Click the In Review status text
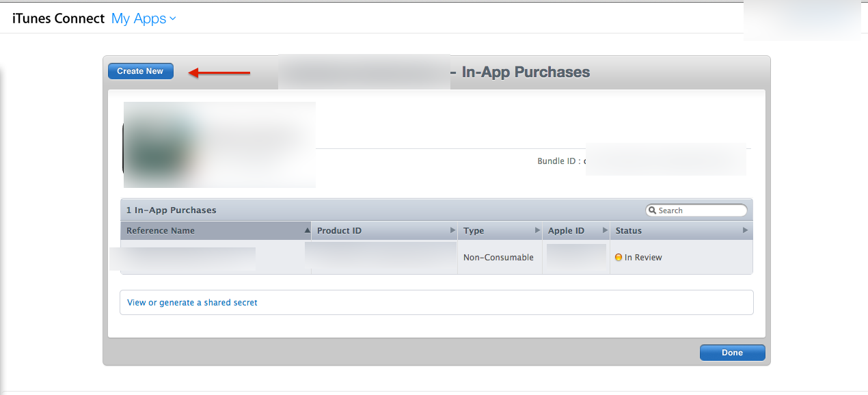This screenshot has width=868, height=395. (643, 258)
